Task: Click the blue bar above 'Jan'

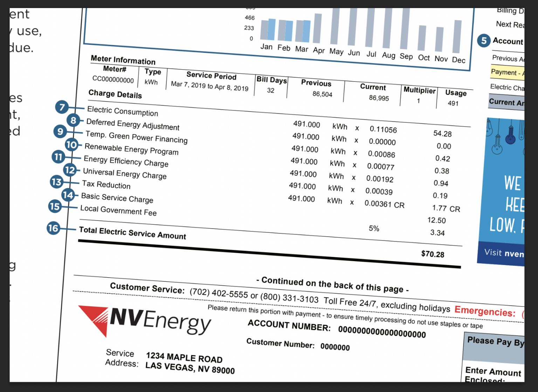Action: tap(271, 29)
